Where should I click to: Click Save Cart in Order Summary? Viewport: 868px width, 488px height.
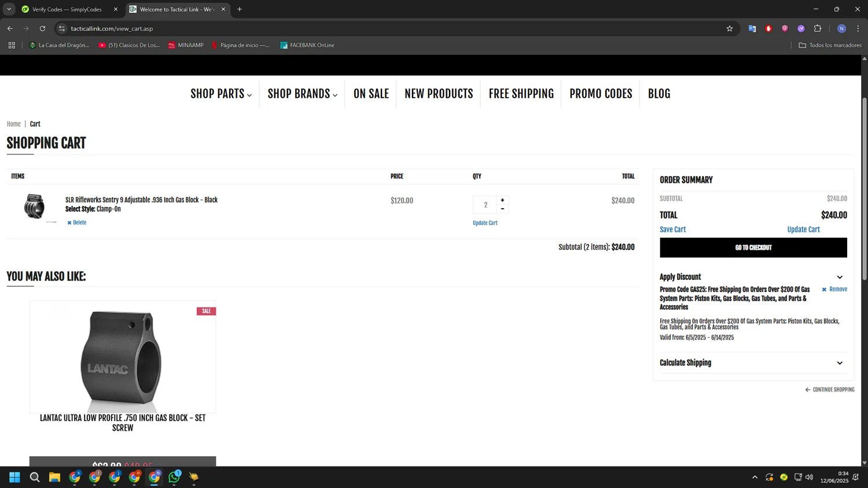coord(672,230)
